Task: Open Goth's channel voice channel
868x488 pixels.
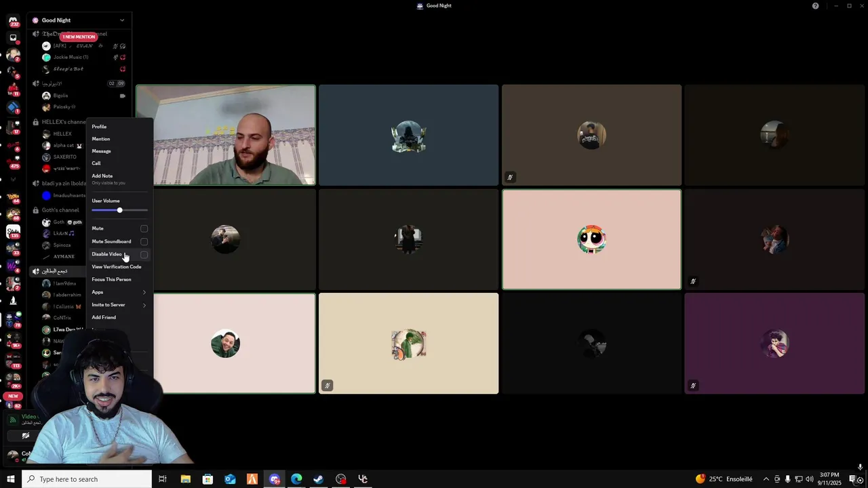Action: click(x=60, y=210)
